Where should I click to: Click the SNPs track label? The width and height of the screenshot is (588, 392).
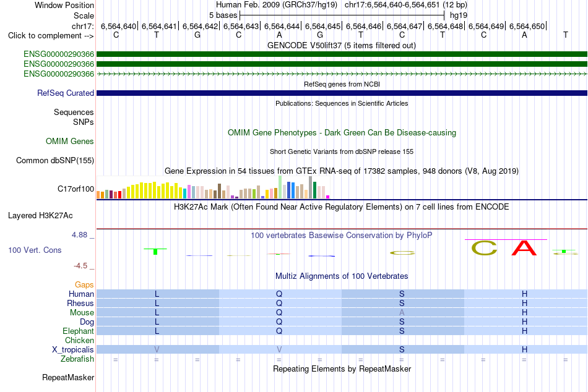[x=84, y=122]
